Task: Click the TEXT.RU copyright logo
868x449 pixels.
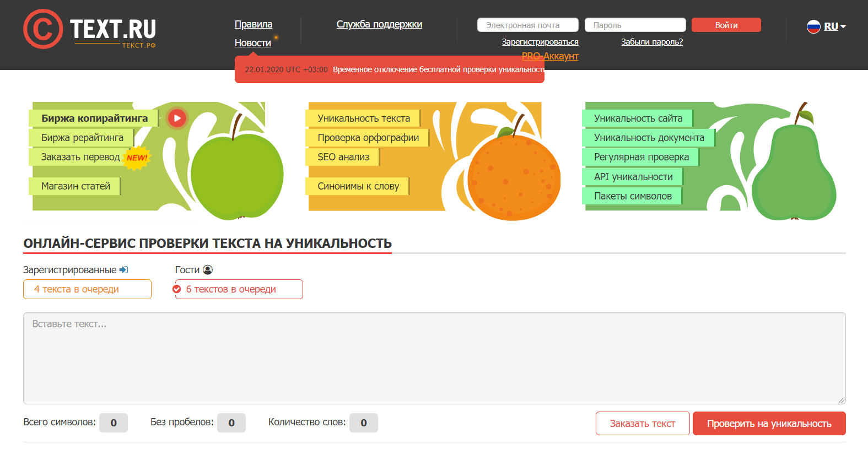Action: point(90,29)
